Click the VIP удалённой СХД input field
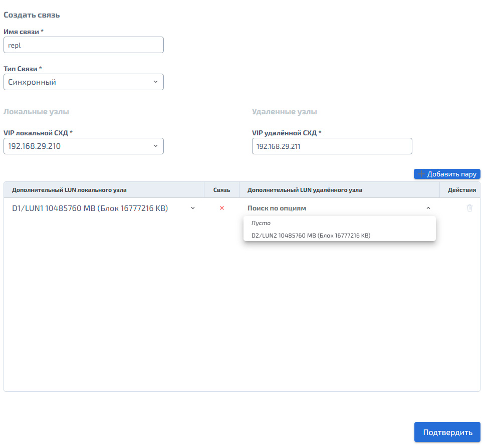 [x=332, y=146]
